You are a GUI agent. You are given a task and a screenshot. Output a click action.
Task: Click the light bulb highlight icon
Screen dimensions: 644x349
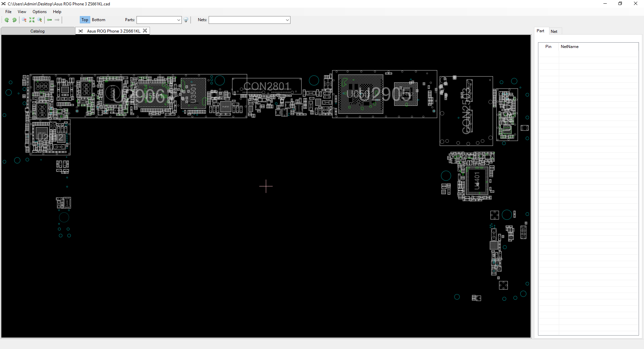coord(186,20)
